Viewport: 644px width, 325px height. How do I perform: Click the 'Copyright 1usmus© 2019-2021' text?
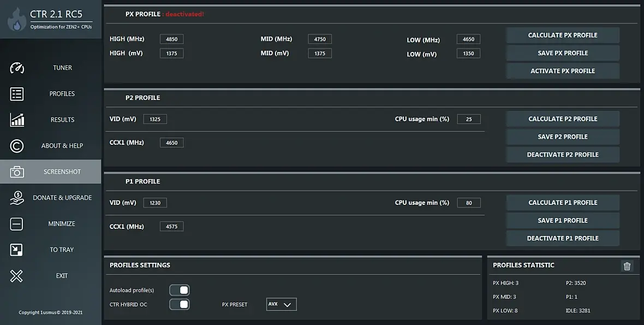(x=51, y=312)
